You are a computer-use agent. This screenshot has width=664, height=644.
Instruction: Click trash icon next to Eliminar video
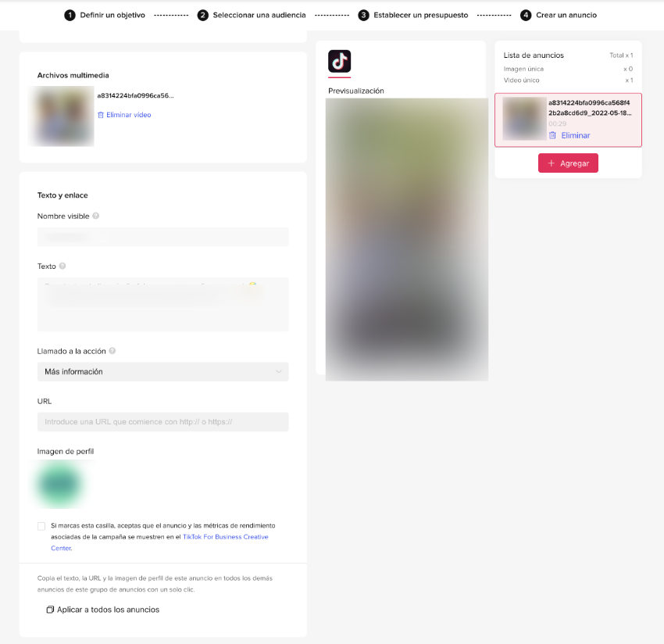point(101,115)
